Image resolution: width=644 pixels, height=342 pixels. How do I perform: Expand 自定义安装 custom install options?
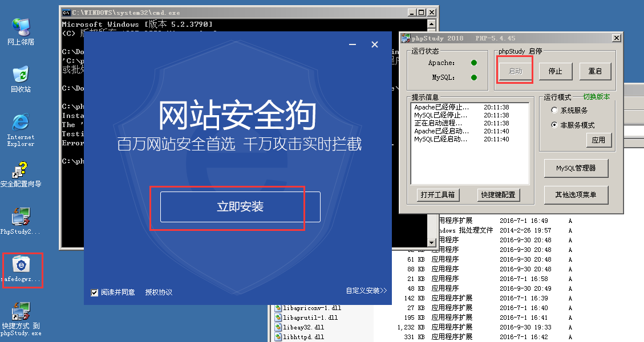click(366, 291)
